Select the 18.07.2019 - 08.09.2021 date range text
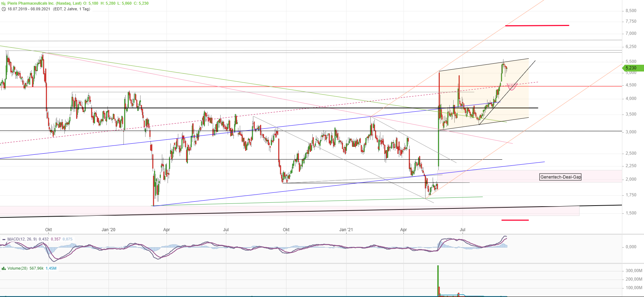The width and height of the screenshot is (644, 297). [29, 9]
